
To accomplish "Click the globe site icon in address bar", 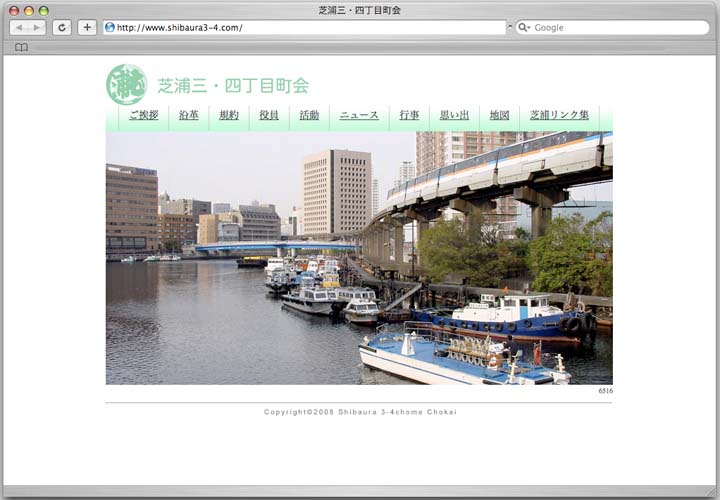I will coord(110,28).
